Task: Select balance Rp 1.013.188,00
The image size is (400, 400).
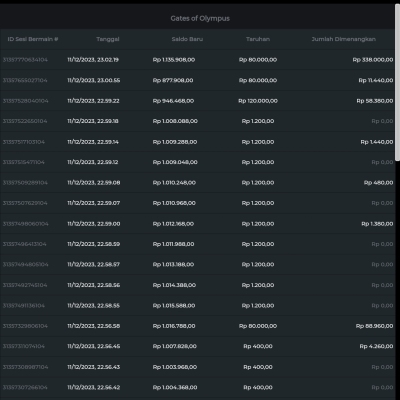Action: point(173,264)
